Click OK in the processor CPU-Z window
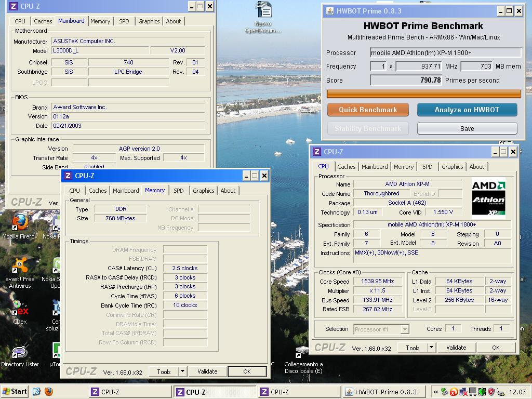This screenshot has height=399, width=532. (496, 348)
